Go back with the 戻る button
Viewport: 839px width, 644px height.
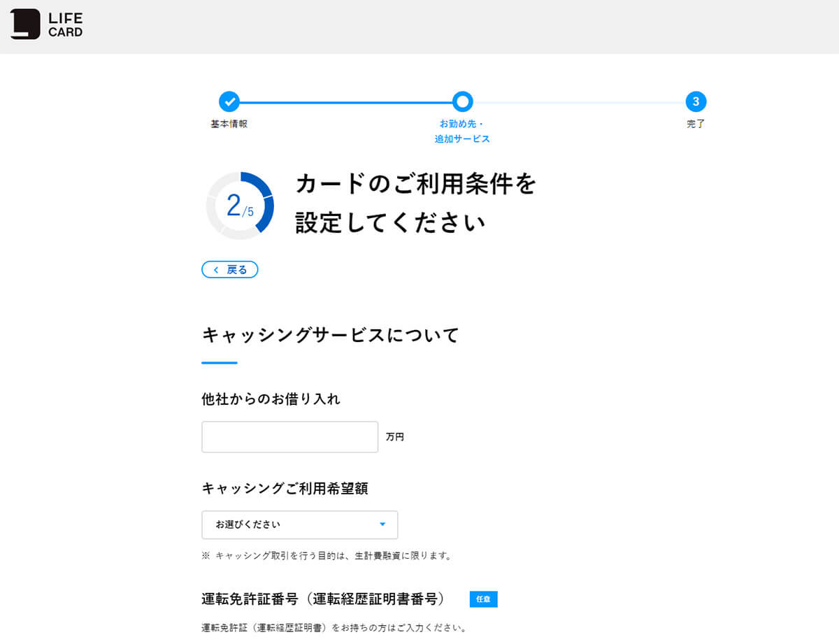(x=230, y=270)
